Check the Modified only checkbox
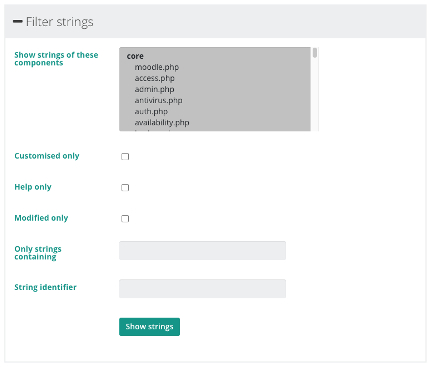The image size is (432, 368). pyautogui.click(x=125, y=218)
